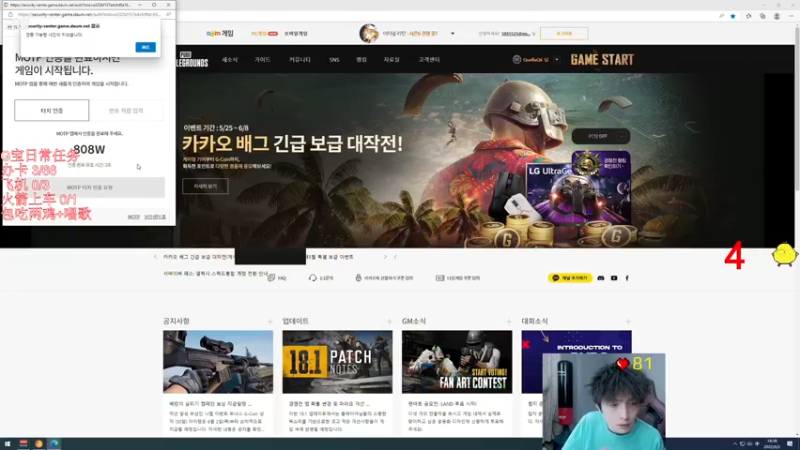Click the account email link in header
800x450 pixels.
pyautogui.click(x=516, y=34)
